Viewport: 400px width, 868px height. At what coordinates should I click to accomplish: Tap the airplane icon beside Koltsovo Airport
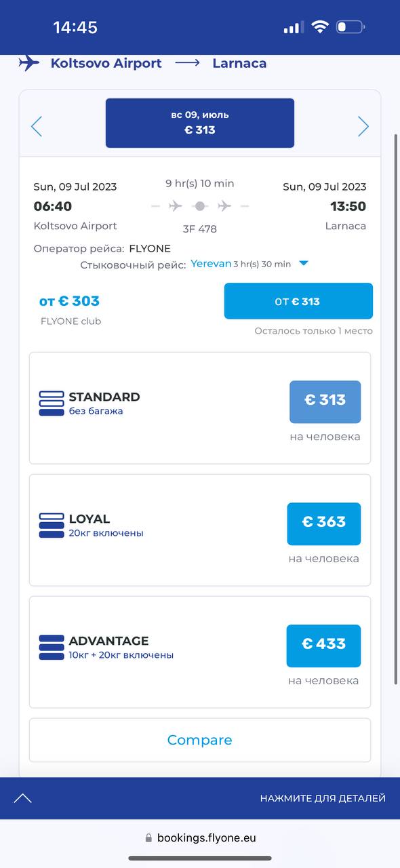point(29,63)
